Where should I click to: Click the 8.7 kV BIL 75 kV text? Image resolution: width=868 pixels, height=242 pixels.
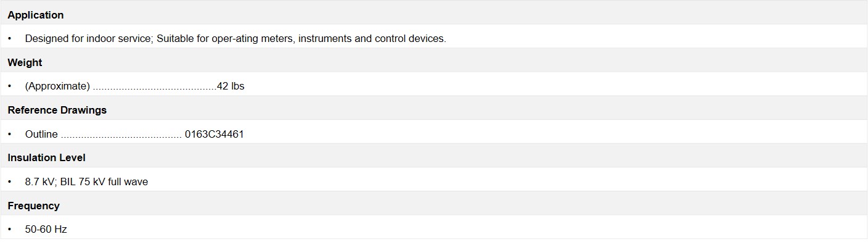tap(86, 181)
